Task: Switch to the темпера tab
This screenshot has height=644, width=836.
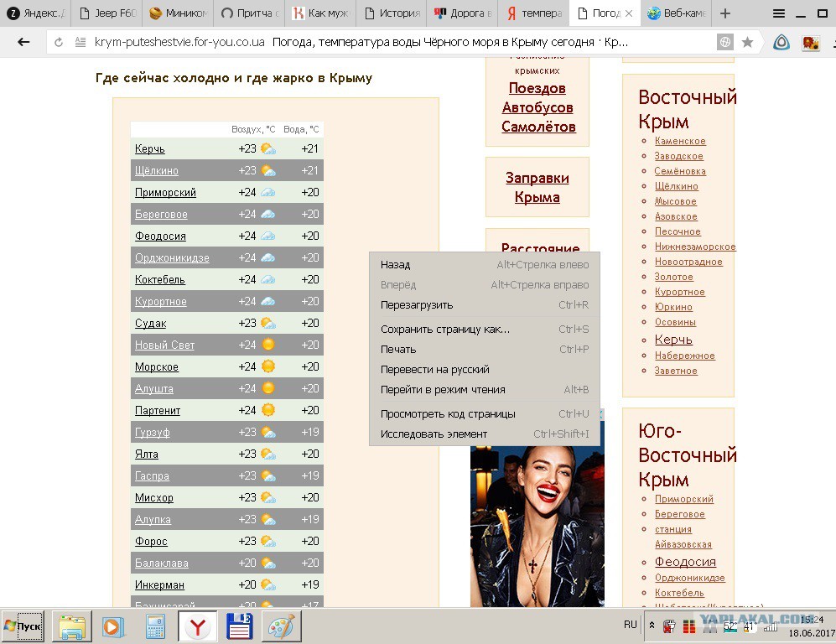Action: (533, 13)
